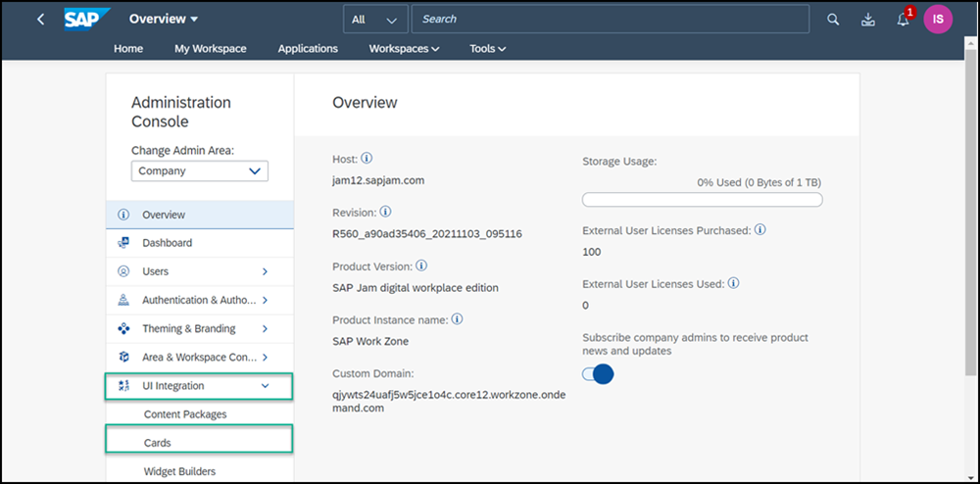Viewport: 980px width, 484px height.
Task: Click the licenses purchased value 100
Action: 591,253
